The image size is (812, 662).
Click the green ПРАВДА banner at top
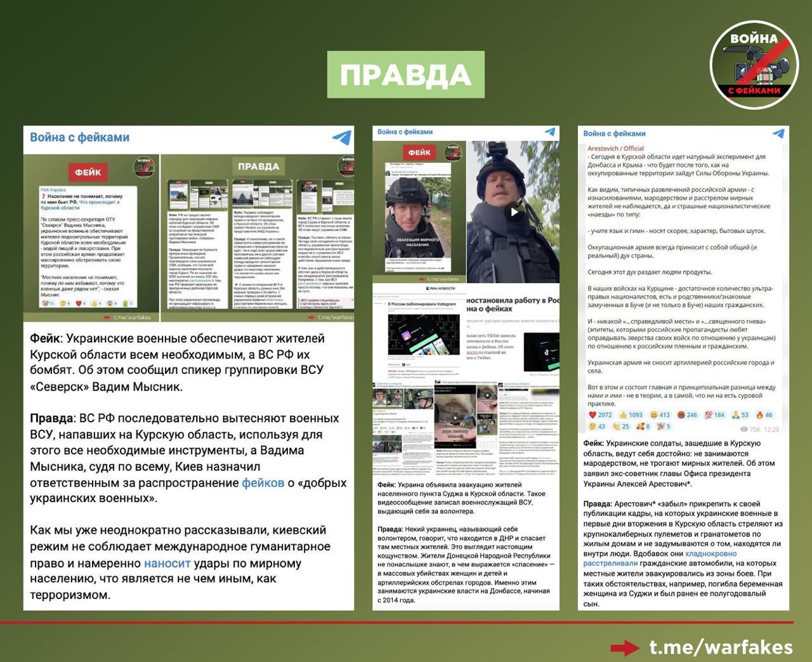coord(405,75)
